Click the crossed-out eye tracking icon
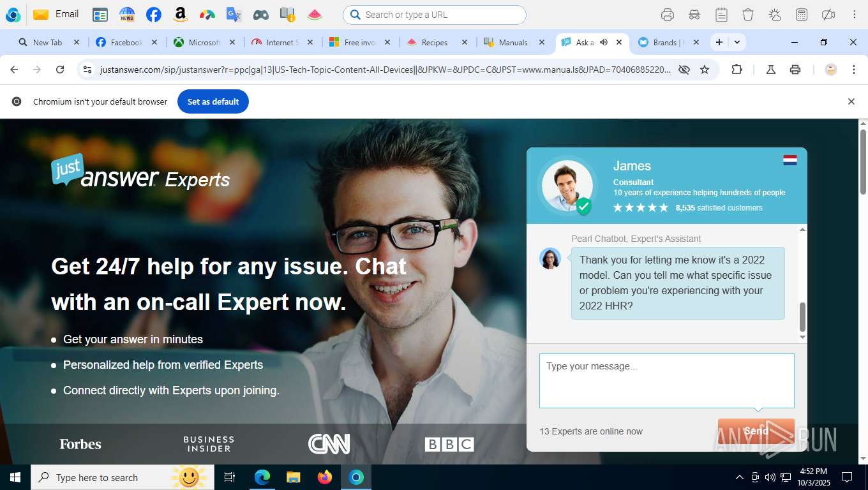The image size is (868, 490). coord(684,70)
